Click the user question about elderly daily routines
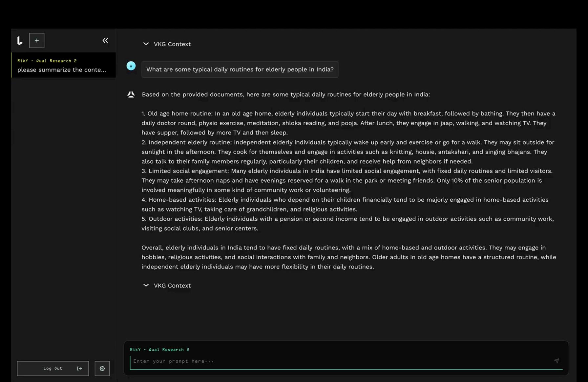 tap(240, 70)
